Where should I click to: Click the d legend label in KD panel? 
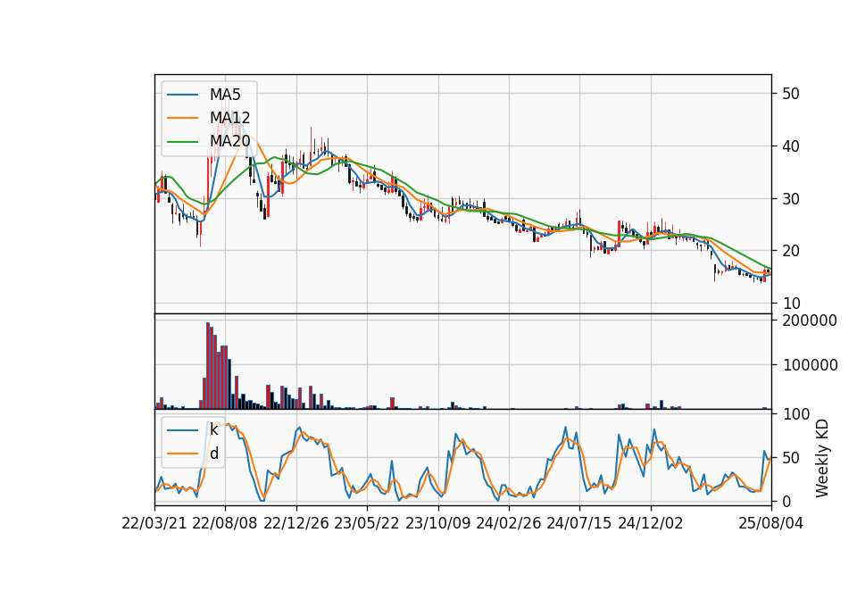(214, 454)
